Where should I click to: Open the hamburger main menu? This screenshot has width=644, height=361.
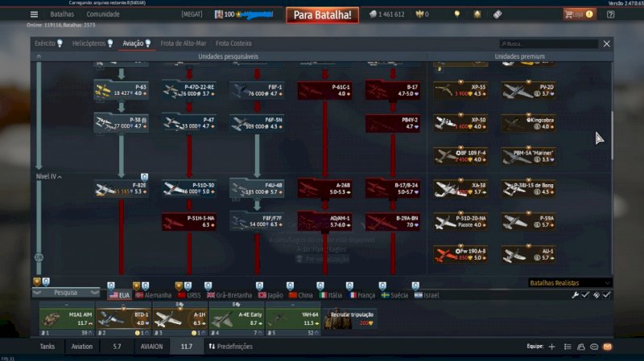tap(34, 14)
